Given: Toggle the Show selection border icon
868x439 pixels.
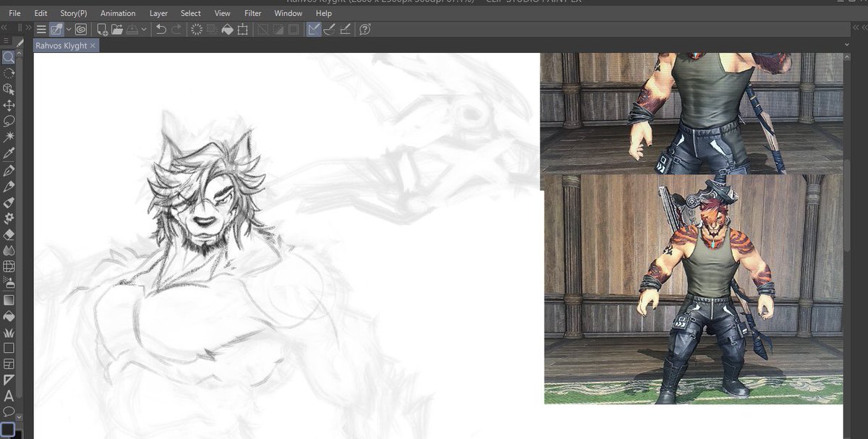Looking at the screenshot, I should tap(292, 30).
